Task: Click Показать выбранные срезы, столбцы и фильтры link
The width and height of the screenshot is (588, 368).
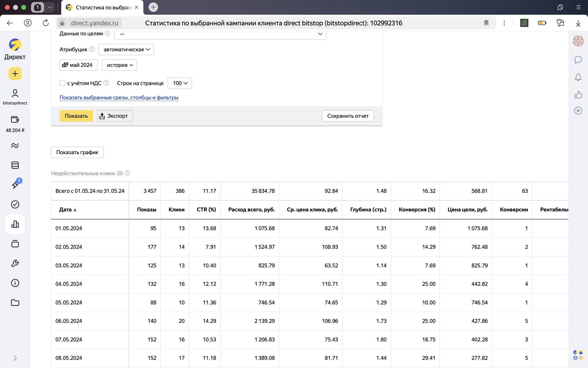Action: (119, 98)
